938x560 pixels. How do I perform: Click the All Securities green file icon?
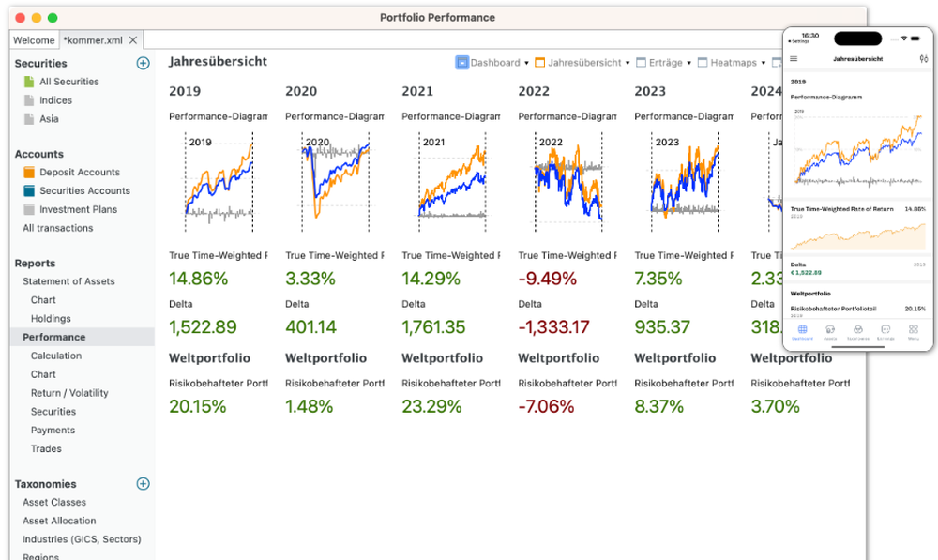tap(29, 82)
